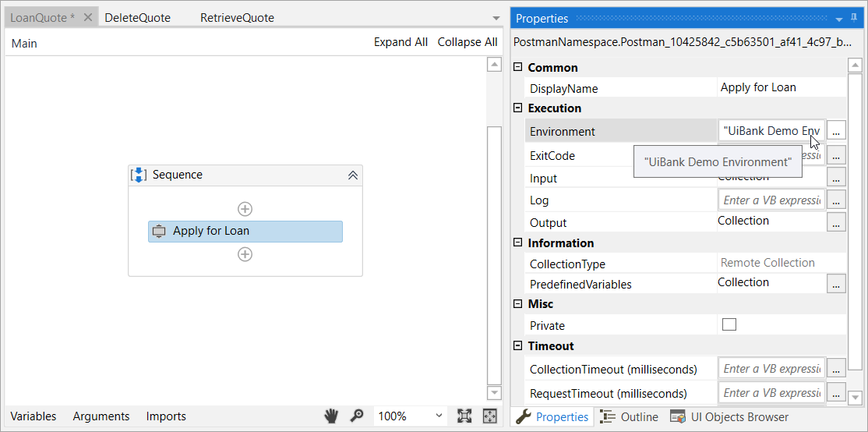
Task: Open the Variables panel
Action: click(x=34, y=416)
